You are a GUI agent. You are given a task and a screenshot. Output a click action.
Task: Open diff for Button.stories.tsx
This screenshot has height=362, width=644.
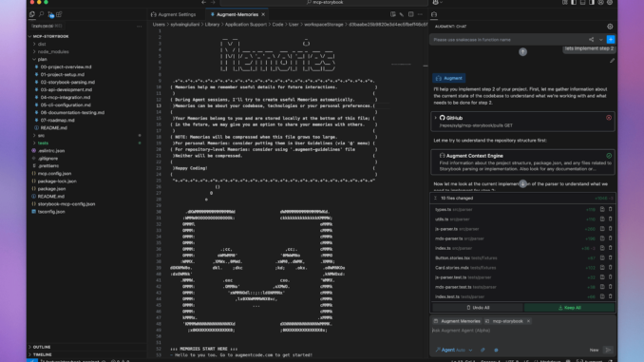click(602, 258)
